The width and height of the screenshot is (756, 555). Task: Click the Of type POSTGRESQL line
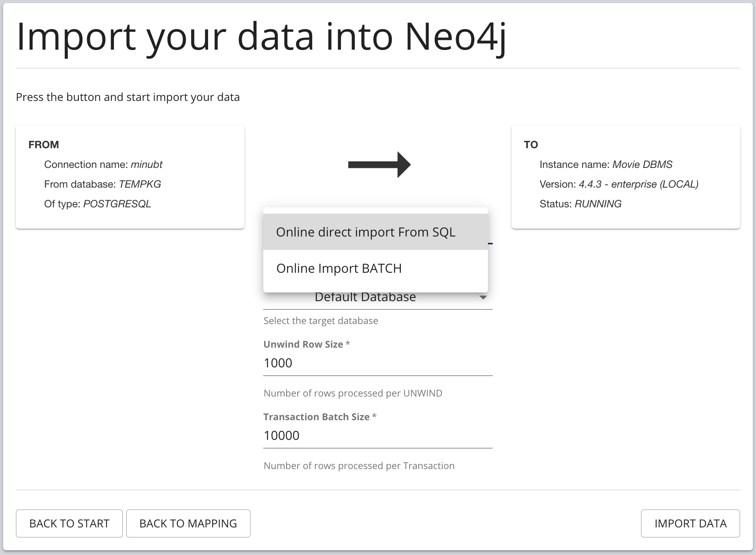click(x=98, y=204)
